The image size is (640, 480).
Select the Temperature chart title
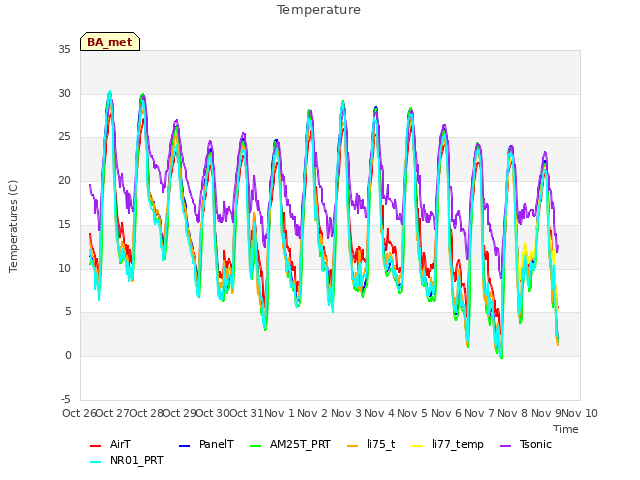coord(319,10)
